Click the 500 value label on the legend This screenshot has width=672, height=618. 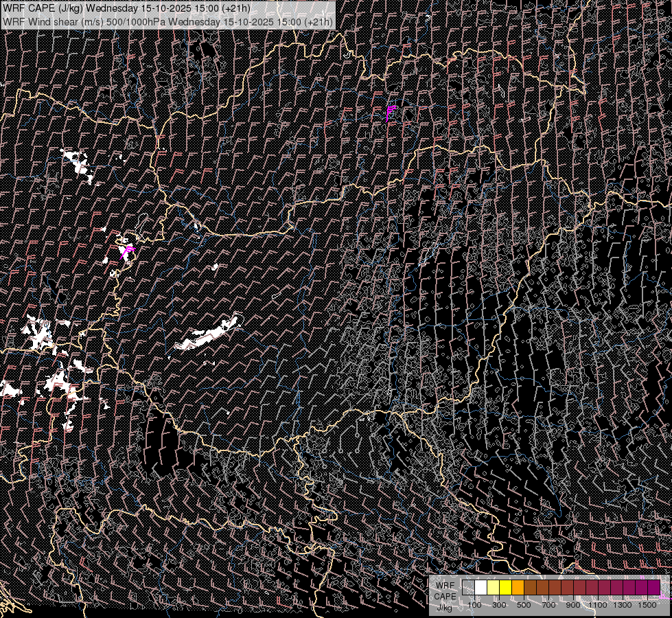coord(524,605)
